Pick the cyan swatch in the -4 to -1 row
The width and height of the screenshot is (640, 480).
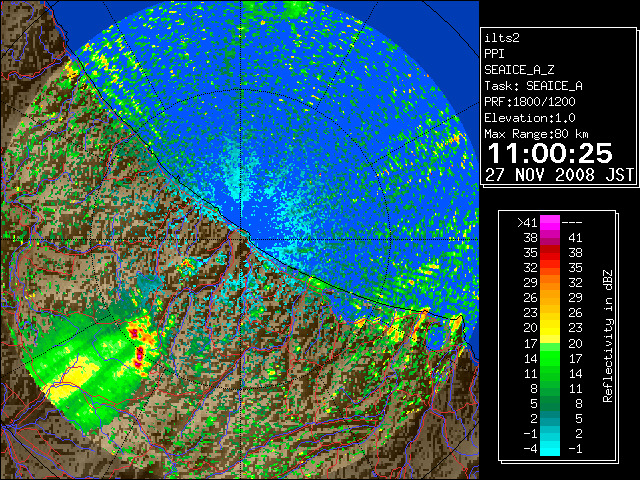(x=550, y=449)
